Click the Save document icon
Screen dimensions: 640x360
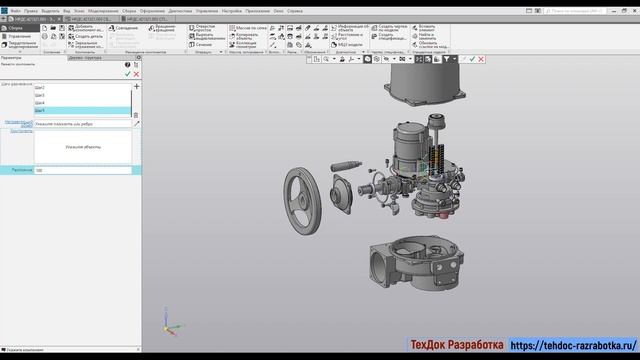(62, 28)
